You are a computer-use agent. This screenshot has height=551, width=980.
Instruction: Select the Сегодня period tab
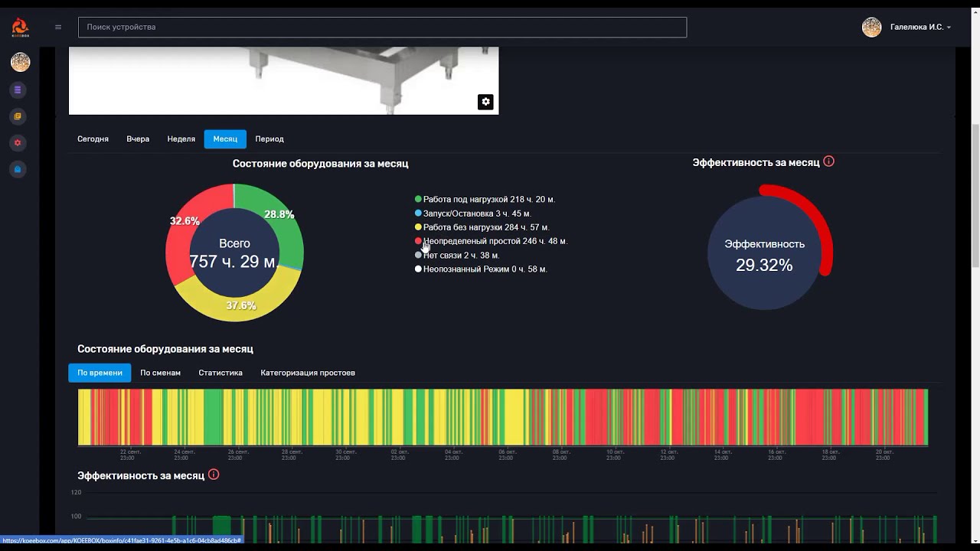[x=93, y=139]
